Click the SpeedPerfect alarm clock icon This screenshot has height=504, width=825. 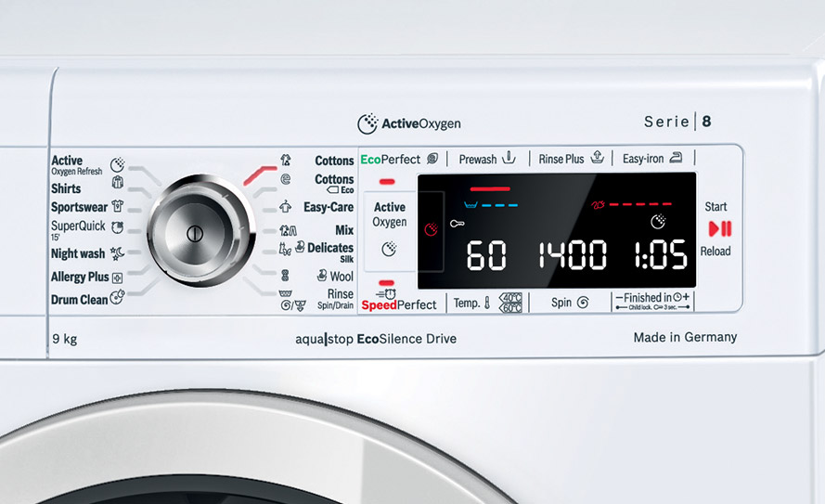pos(386,293)
